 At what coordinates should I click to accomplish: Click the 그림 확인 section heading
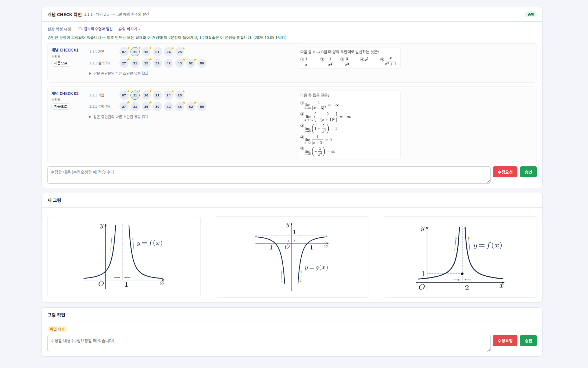pyautogui.click(x=56, y=315)
